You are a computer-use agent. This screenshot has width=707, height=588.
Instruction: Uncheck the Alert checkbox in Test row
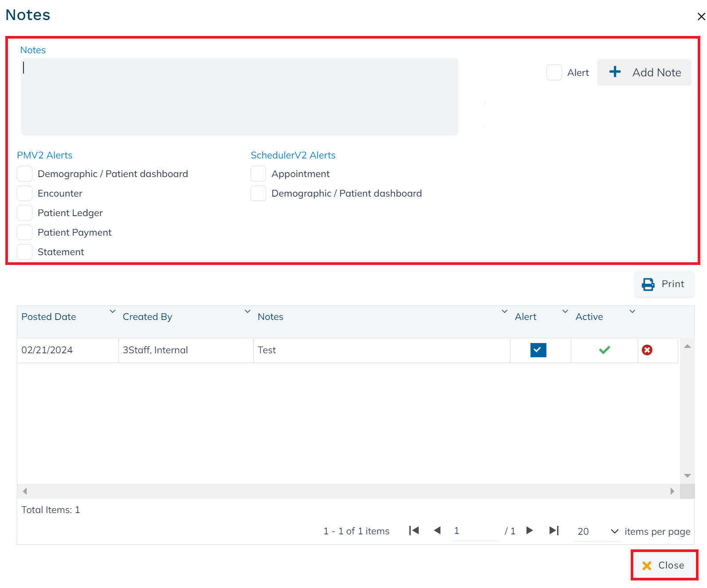(538, 350)
